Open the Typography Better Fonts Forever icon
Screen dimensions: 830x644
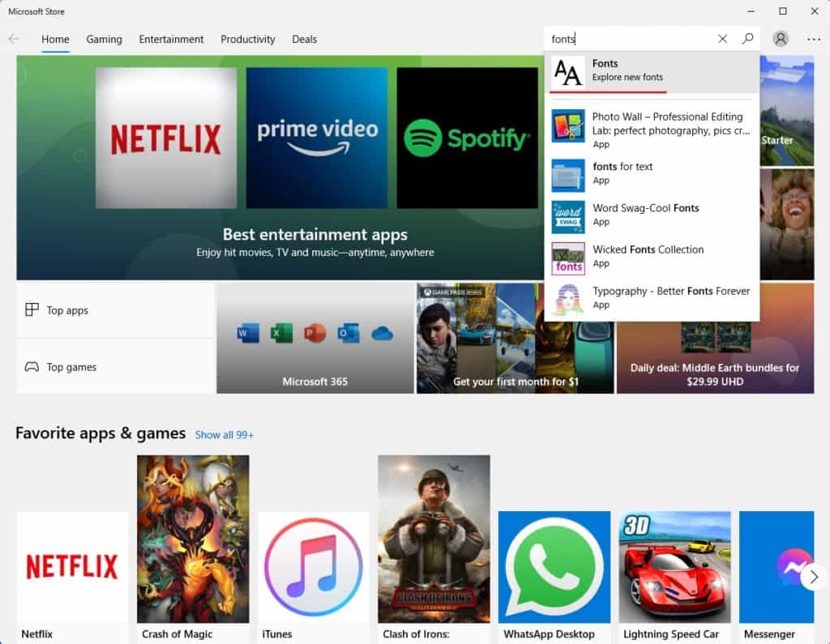point(567,297)
